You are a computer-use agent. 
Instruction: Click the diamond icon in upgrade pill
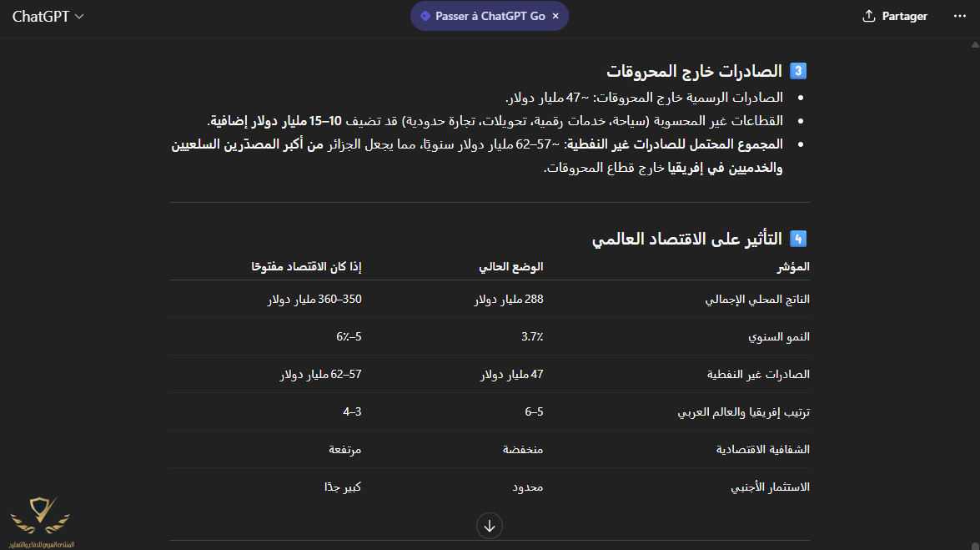pos(425,16)
